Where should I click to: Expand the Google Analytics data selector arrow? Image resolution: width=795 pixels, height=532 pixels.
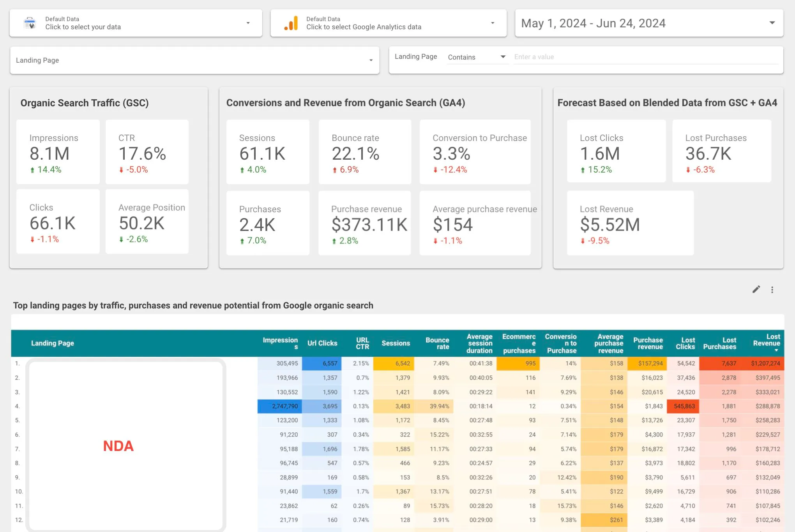tap(493, 23)
